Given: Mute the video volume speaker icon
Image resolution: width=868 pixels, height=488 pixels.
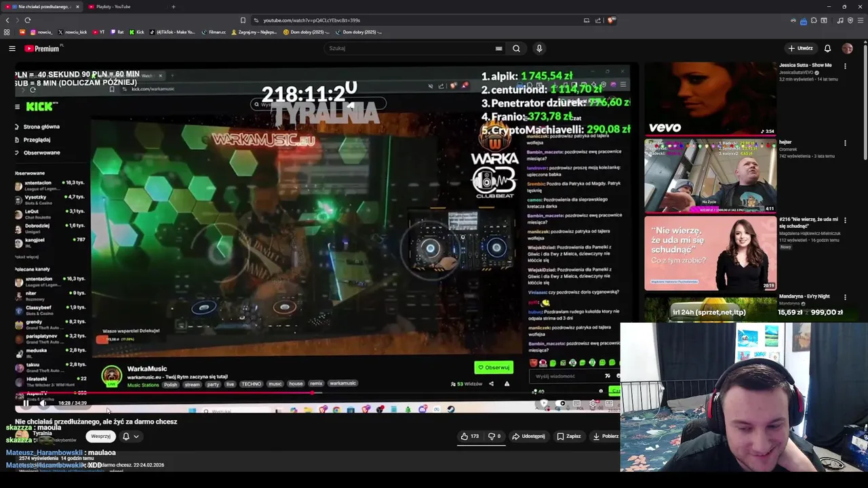Looking at the screenshot, I should click(x=42, y=403).
